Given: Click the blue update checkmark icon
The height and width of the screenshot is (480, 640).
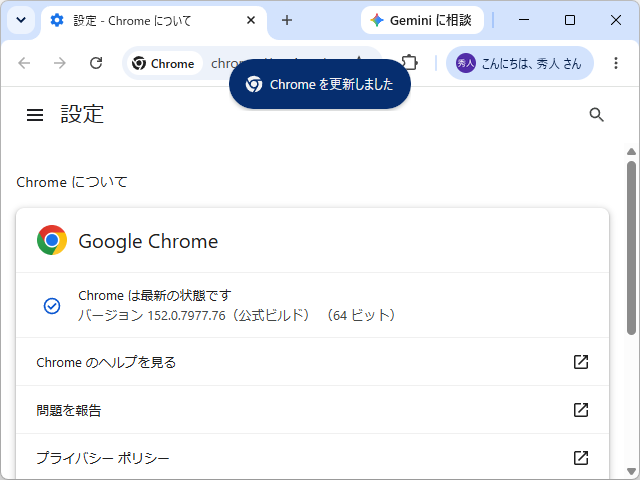Looking at the screenshot, I should coord(52,306).
